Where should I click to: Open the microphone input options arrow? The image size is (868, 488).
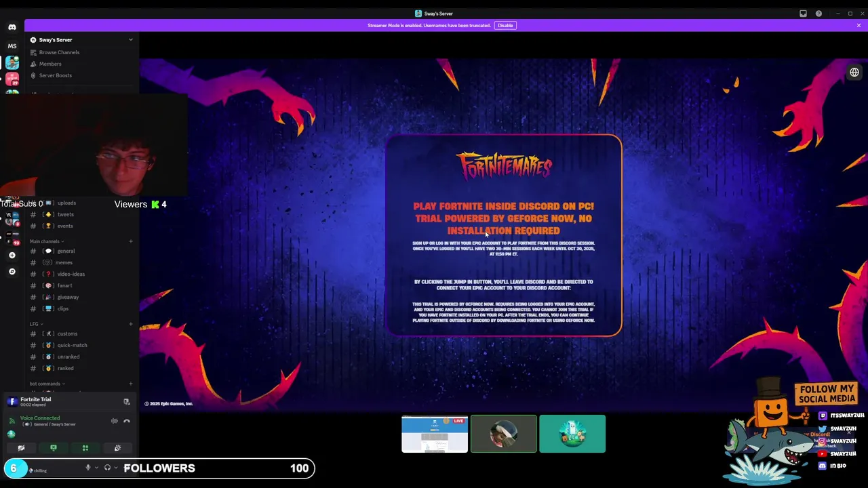96,468
